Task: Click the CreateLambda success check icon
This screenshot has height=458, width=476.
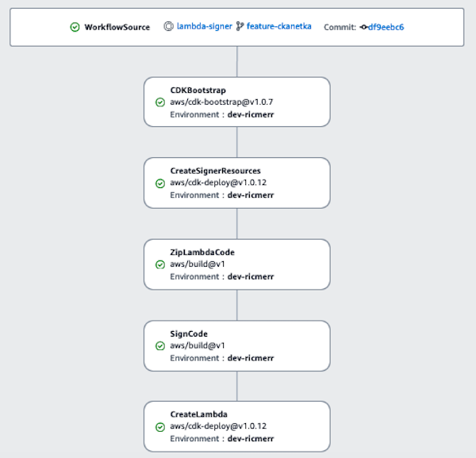Action: tap(160, 426)
